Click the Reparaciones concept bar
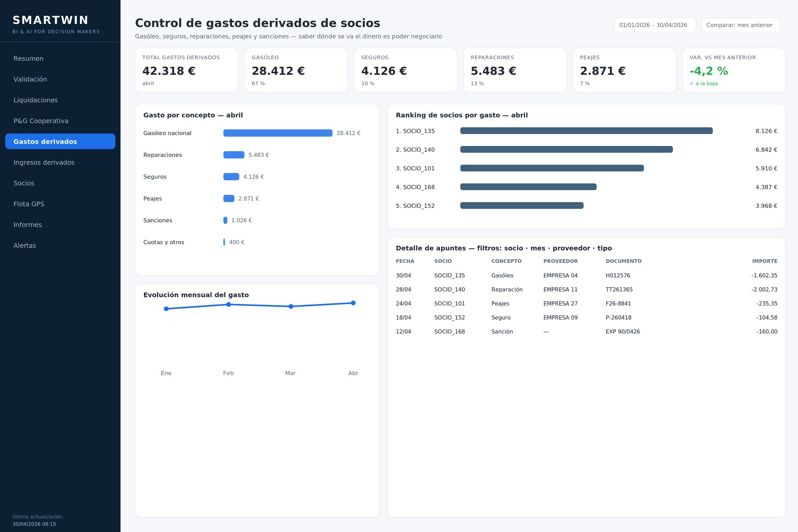The image size is (798, 532). pyautogui.click(x=234, y=155)
